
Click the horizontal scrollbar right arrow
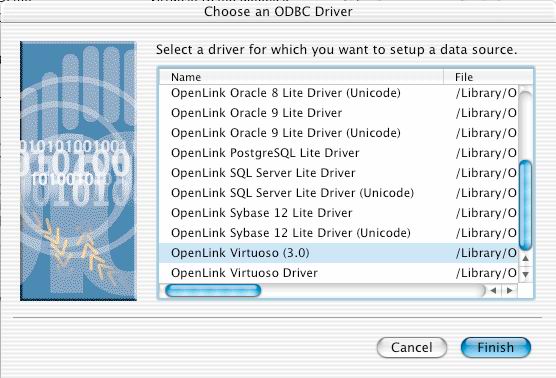pos(510,291)
